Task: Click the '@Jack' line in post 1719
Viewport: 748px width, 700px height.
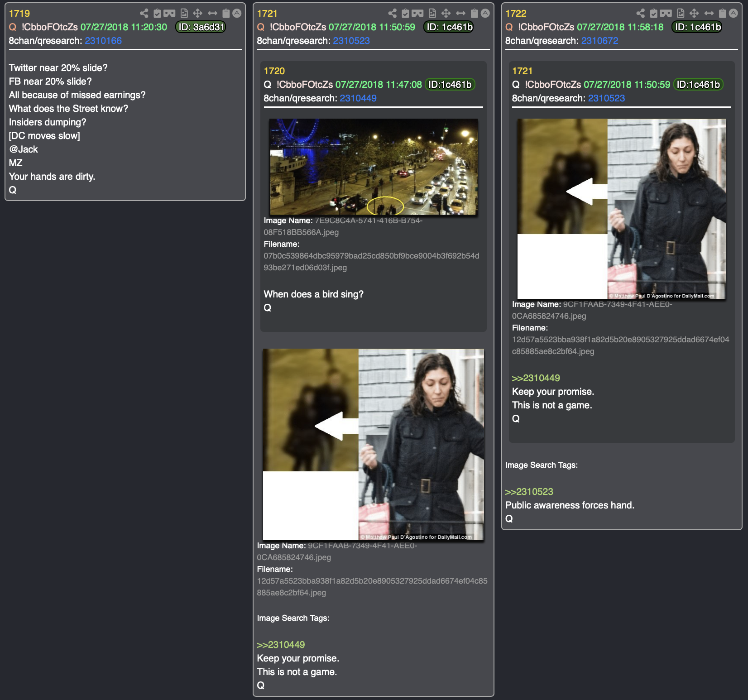Action: (x=24, y=149)
